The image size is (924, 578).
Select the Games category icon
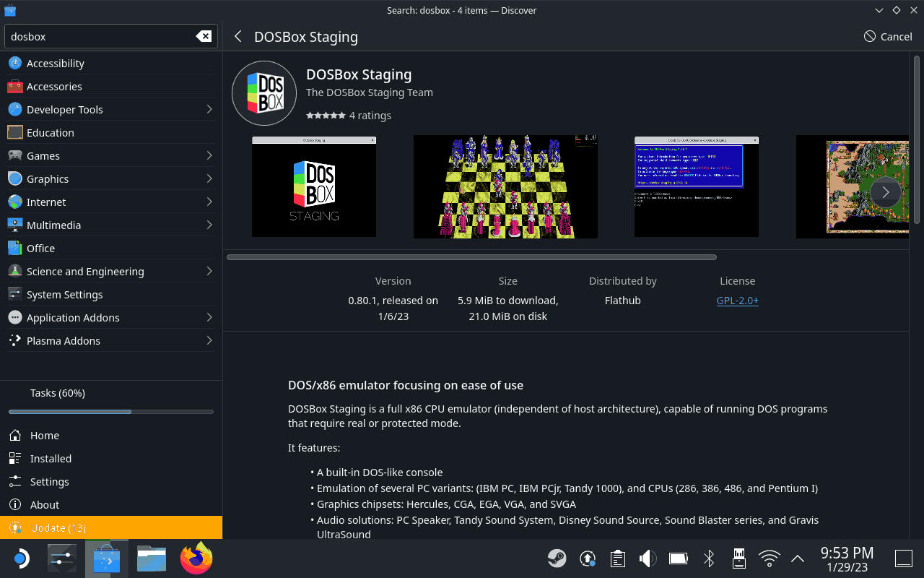pyautogui.click(x=15, y=155)
